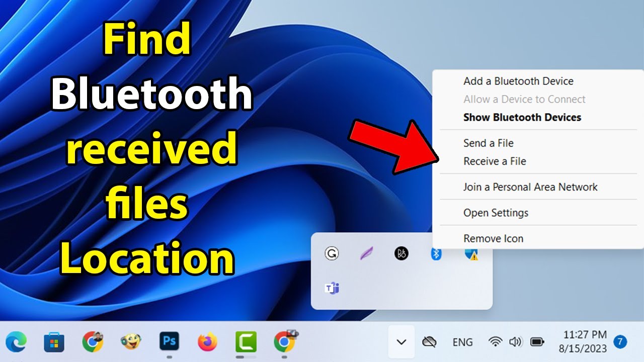Viewport: 644px width, 362px height.
Task: Select Receive a File
Action: 495,161
